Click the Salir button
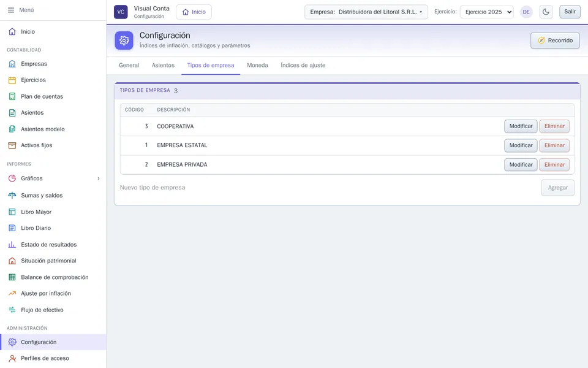The height and width of the screenshot is (368, 588). click(570, 12)
